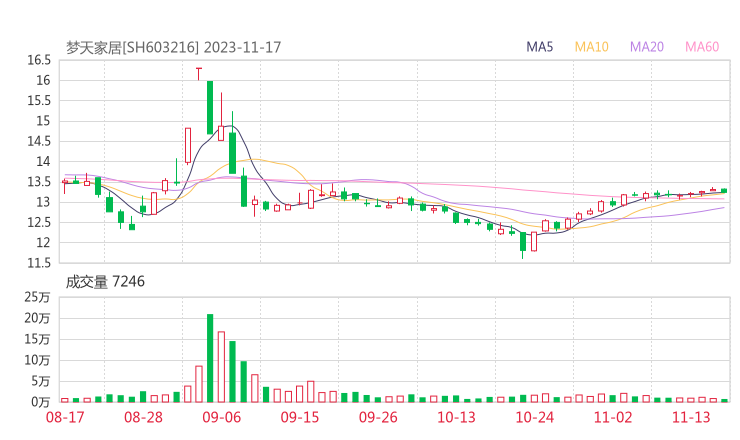The width and height of the screenshot is (740, 440).
Task: Click the 09-15 date axis label
Action: click(x=300, y=417)
